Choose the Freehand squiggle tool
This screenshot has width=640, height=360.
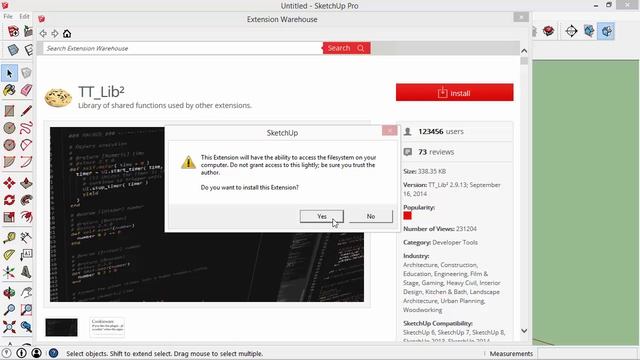(x=26, y=128)
